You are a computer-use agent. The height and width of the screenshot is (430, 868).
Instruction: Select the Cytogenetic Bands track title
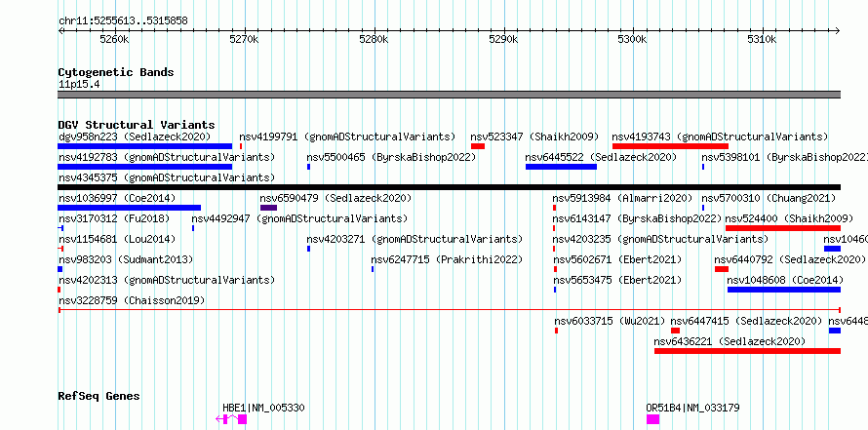116,72
